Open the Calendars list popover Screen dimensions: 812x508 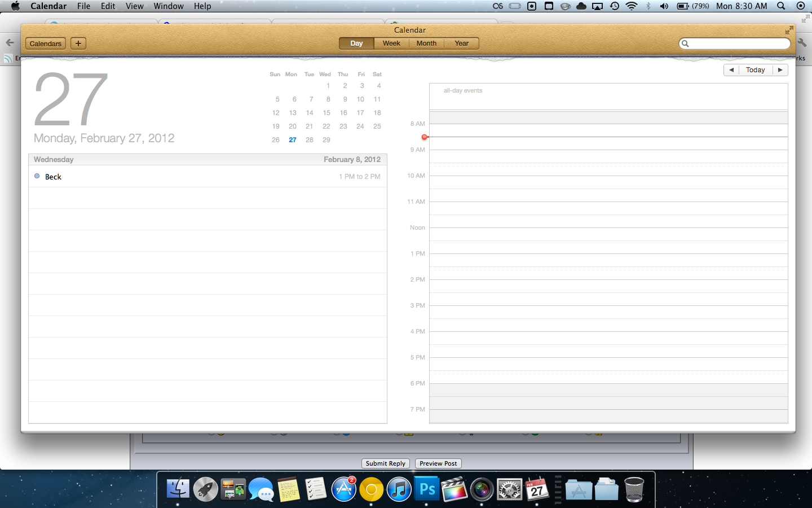(45, 43)
